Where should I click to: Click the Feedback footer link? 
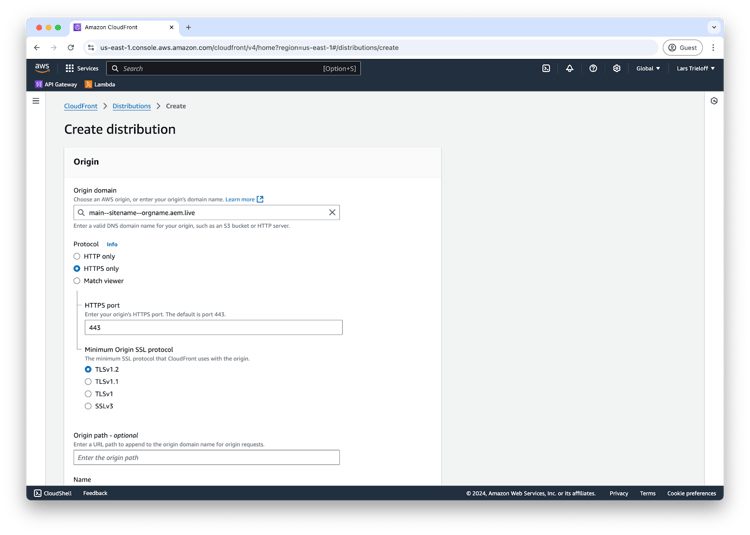point(95,493)
